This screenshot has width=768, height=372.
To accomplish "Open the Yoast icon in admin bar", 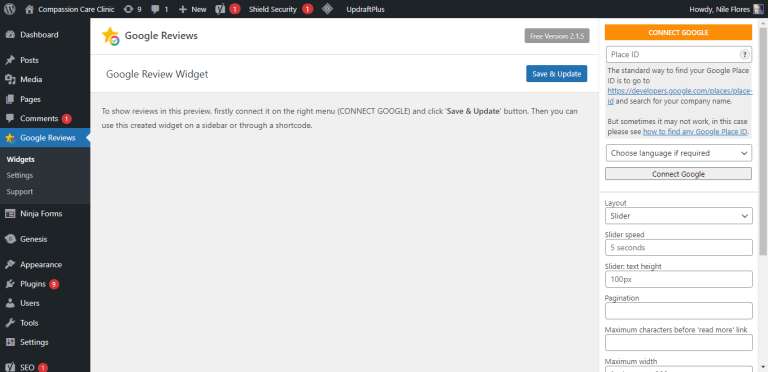I will point(220,9).
